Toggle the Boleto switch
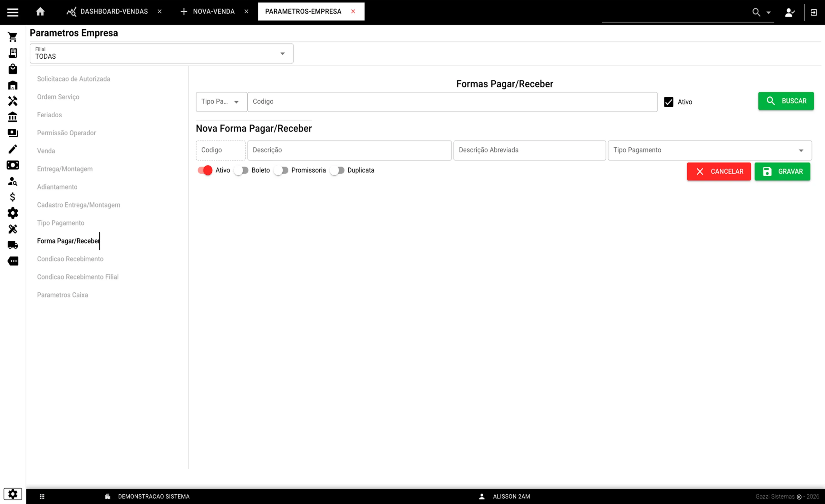The height and width of the screenshot is (504, 825). (241, 170)
